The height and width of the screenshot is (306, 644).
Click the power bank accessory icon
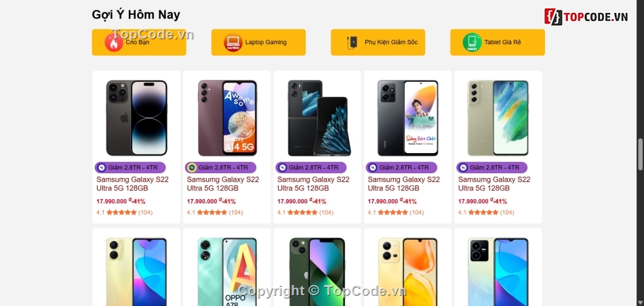(x=353, y=42)
